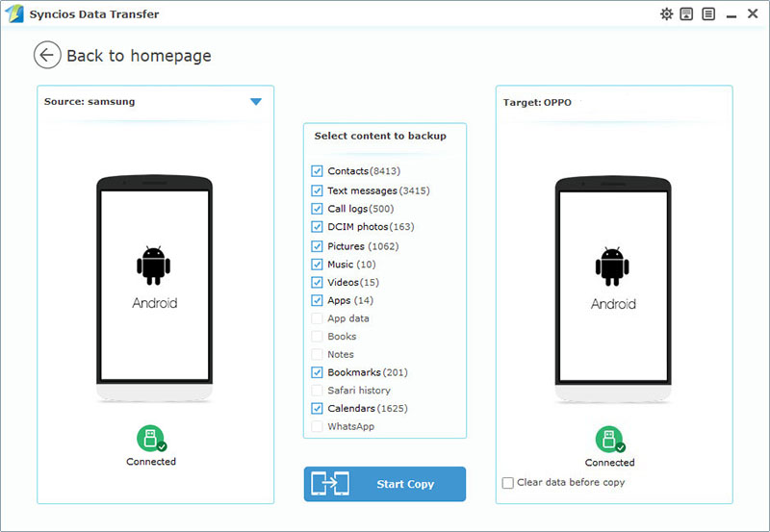
Task: Uncheck Text messages checkbox
Action: 317,190
